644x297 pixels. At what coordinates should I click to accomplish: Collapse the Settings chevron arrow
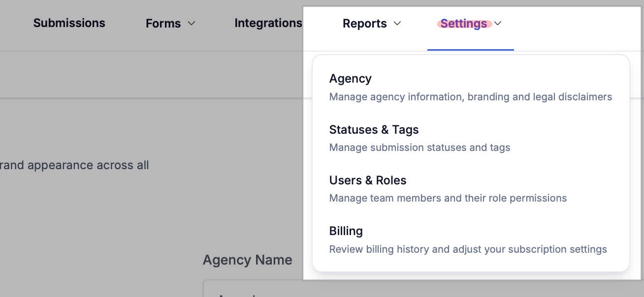tap(498, 23)
